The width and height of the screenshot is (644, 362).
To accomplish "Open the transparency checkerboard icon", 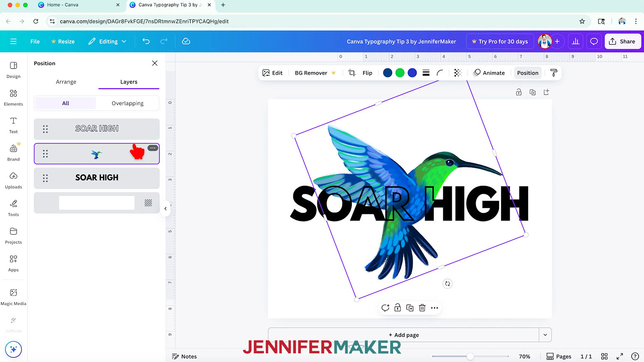I will pos(457,73).
